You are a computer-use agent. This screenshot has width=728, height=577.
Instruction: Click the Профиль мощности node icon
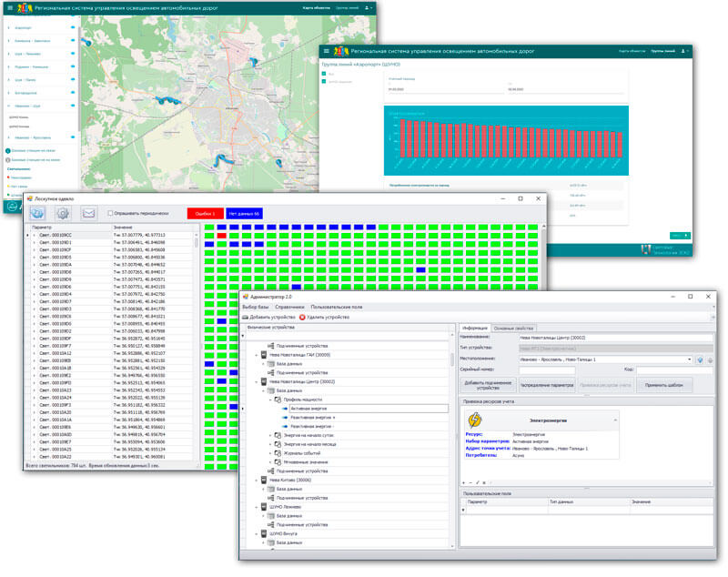(x=278, y=400)
